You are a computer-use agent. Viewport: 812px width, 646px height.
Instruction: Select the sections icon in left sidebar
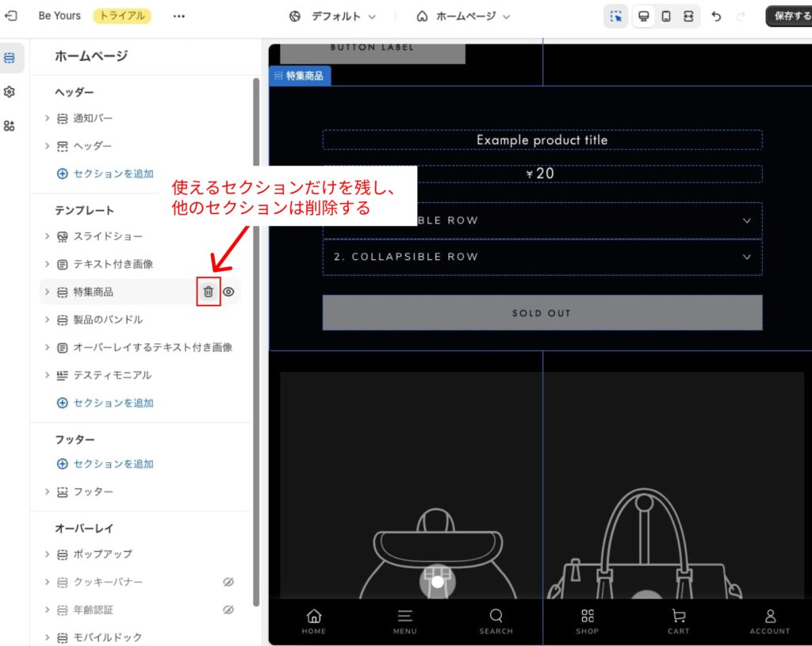coord(10,58)
